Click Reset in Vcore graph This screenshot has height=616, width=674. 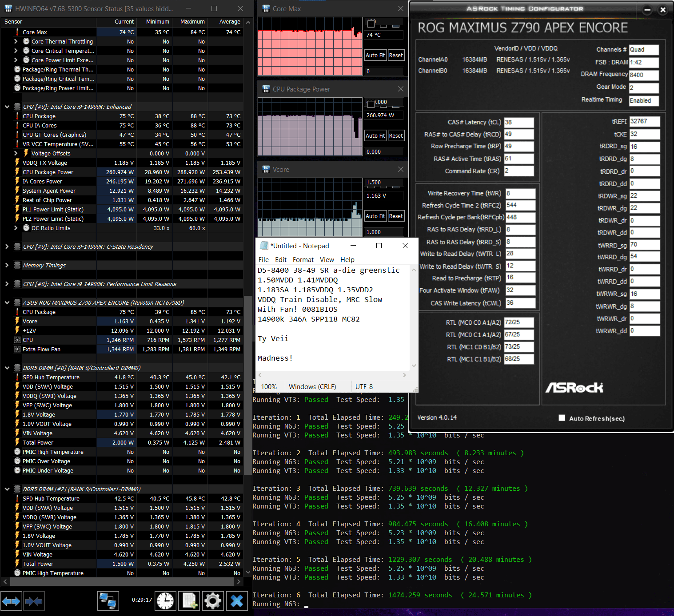[396, 216]
